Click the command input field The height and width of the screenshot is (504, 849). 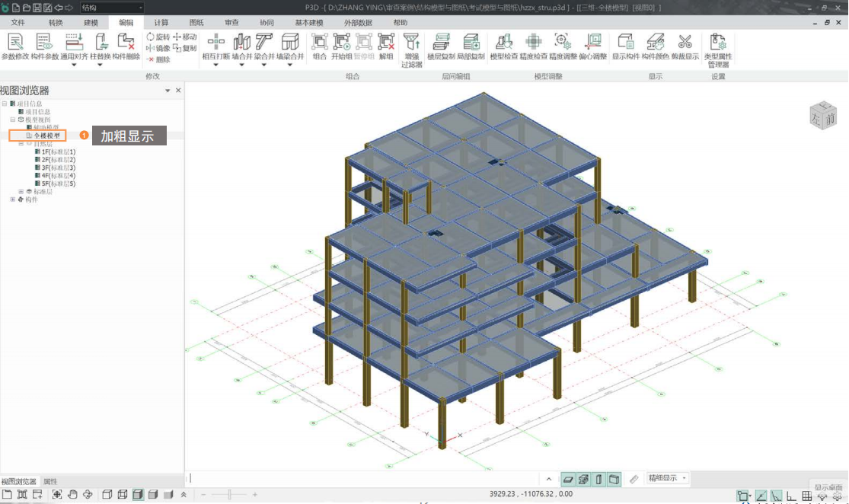click(x=365, y=478)
